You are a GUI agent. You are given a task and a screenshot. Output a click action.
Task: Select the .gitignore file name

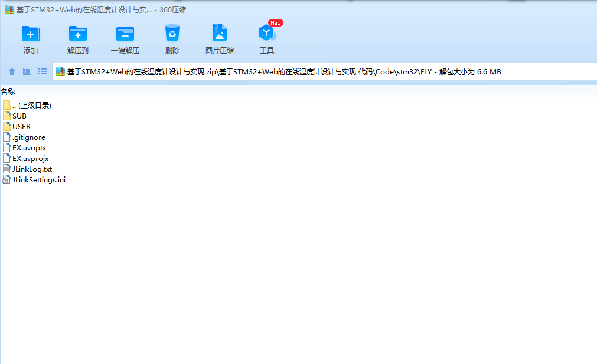tap(29, 137)
